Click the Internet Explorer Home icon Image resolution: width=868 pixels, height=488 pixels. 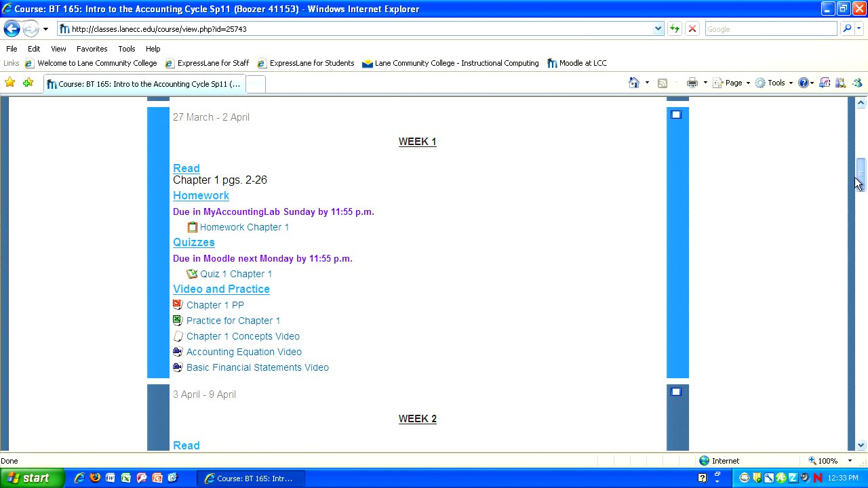[x=633, y=83]
